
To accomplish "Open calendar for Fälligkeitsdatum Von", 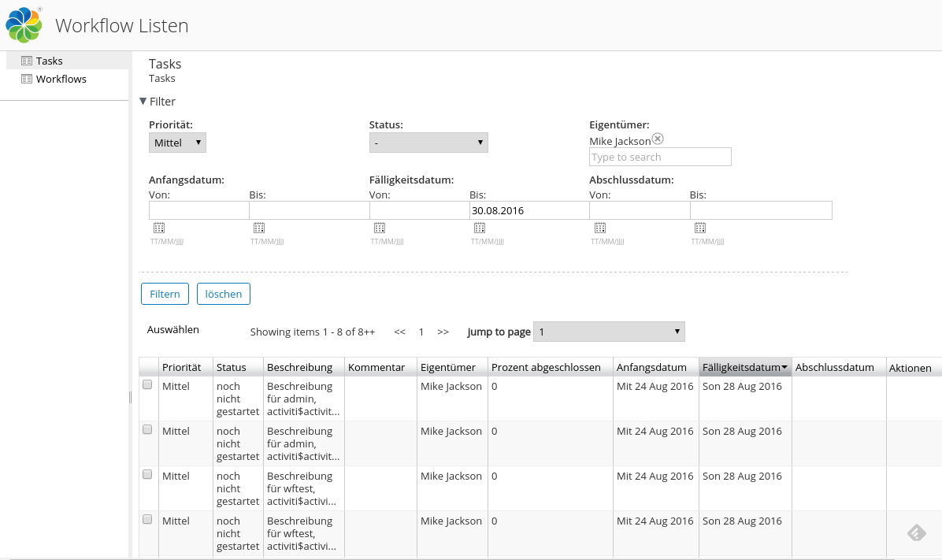I will tap(380, 228).
